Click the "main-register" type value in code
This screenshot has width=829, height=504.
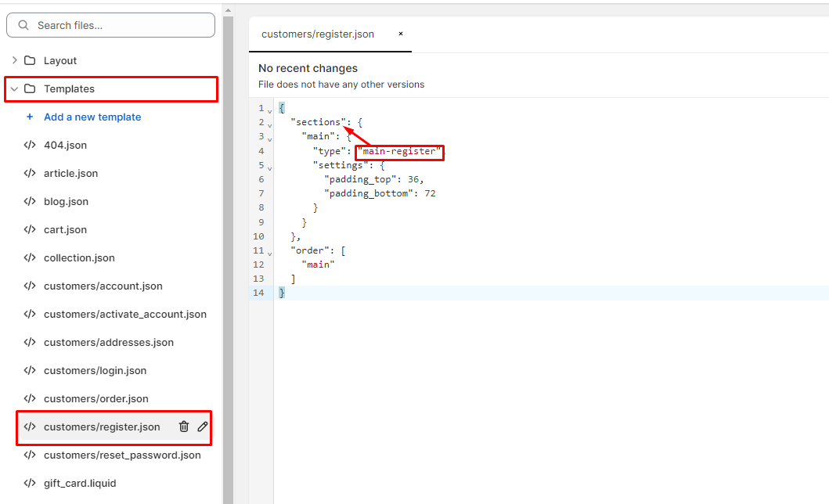[399, 151]
